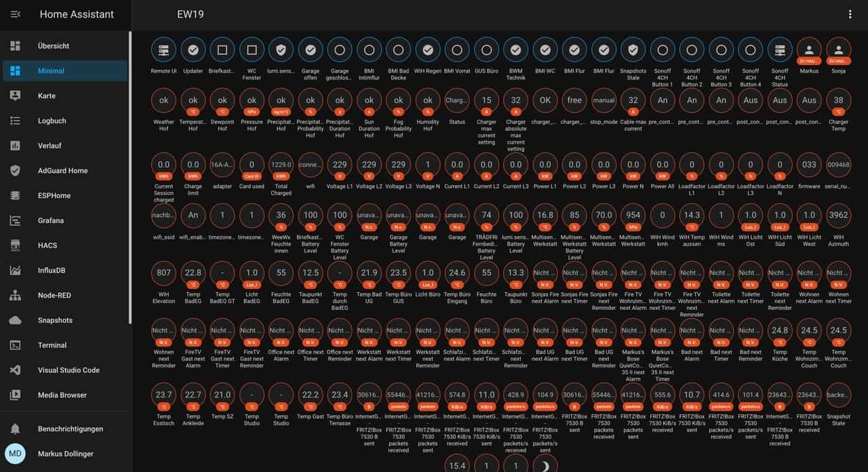This screenshot has width=868, height=472.
Task: Open the three-dot overflow menu
Action: pos(850,14)
